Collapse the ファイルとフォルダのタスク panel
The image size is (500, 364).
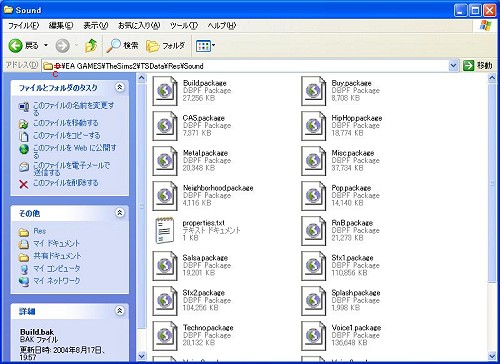coord(119,87)
